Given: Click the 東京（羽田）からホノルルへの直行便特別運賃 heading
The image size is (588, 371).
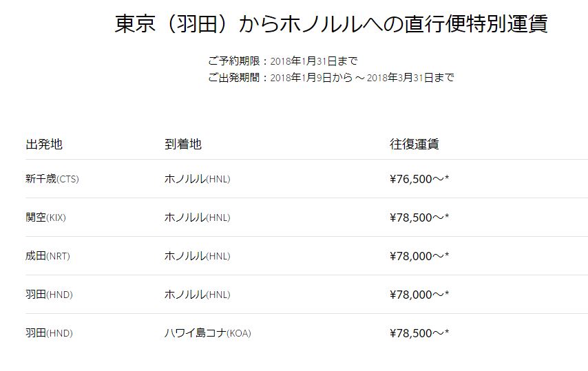Looking at the screenshot, I should (331, 25).
